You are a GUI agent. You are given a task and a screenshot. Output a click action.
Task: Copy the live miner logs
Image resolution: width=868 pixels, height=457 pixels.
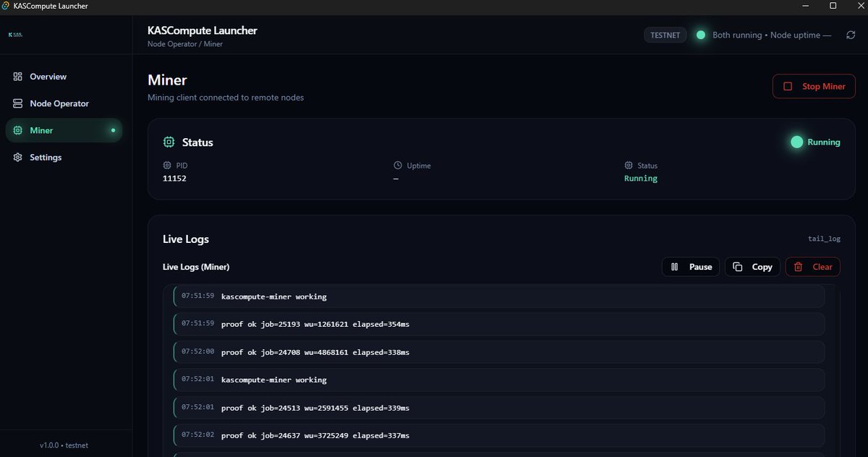tap(752, 267)
